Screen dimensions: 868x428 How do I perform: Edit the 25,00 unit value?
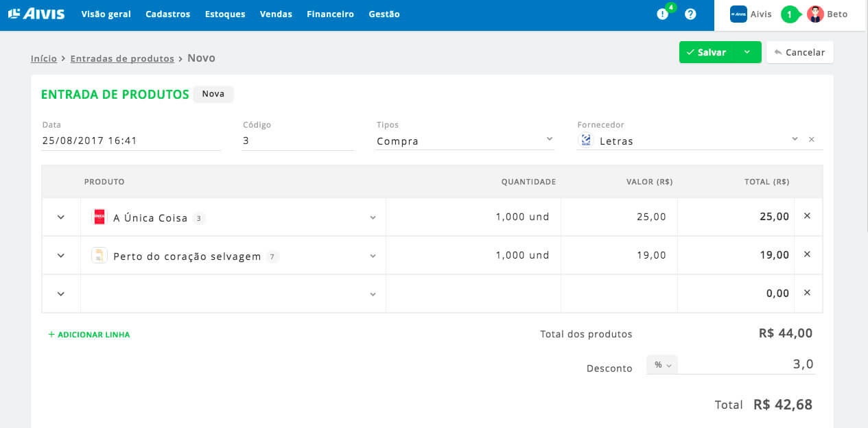[x=619, y=217]
